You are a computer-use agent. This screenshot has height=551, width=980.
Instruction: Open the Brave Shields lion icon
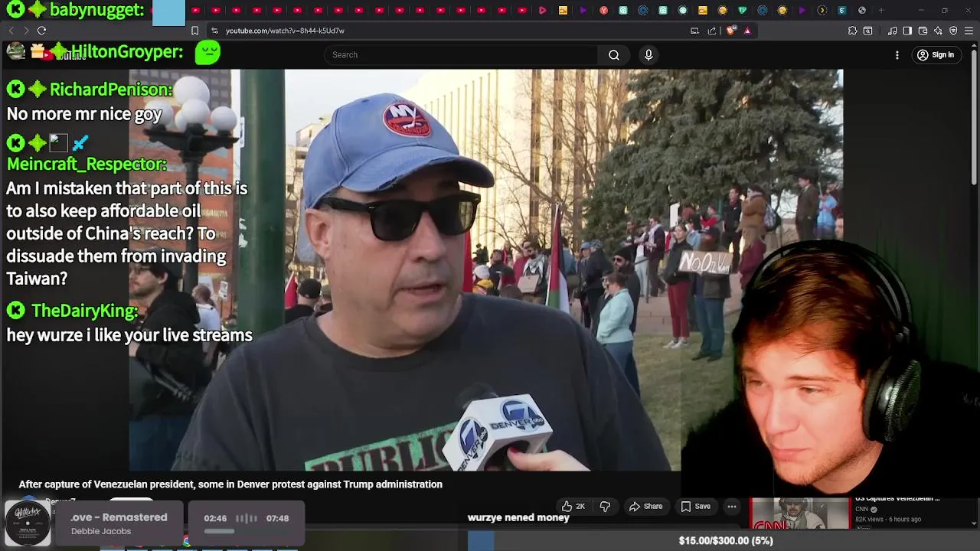(731, 31)
